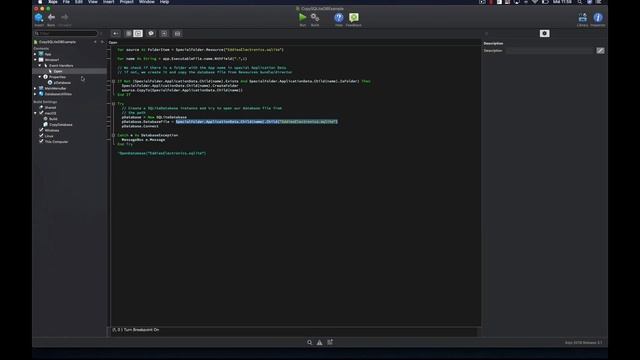Click the MessageBox e.Message code line
640x360 pixels.
(x=143, y=140)
